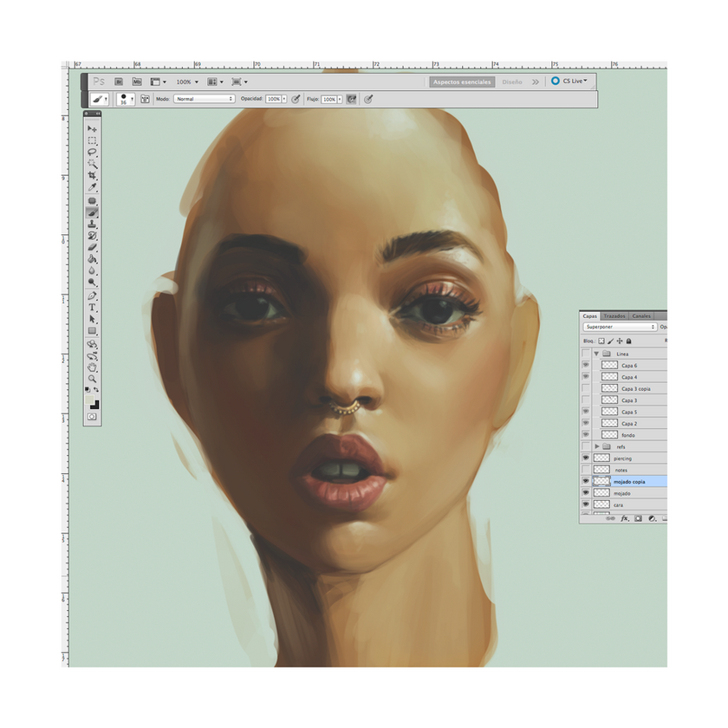Pick the Eyedropper tool

[x=92, y=188]
